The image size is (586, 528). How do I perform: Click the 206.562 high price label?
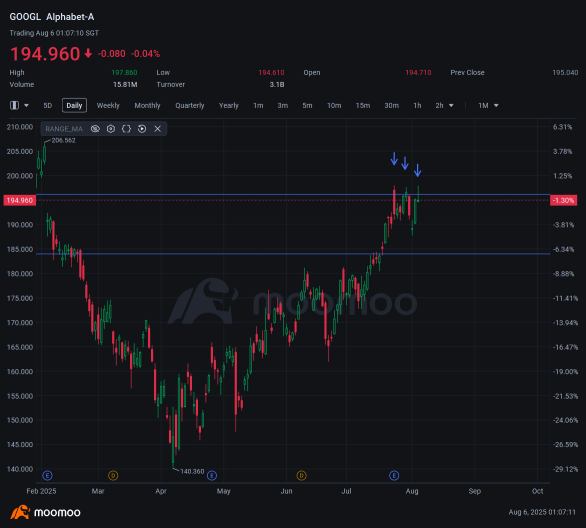pos(64,141)
